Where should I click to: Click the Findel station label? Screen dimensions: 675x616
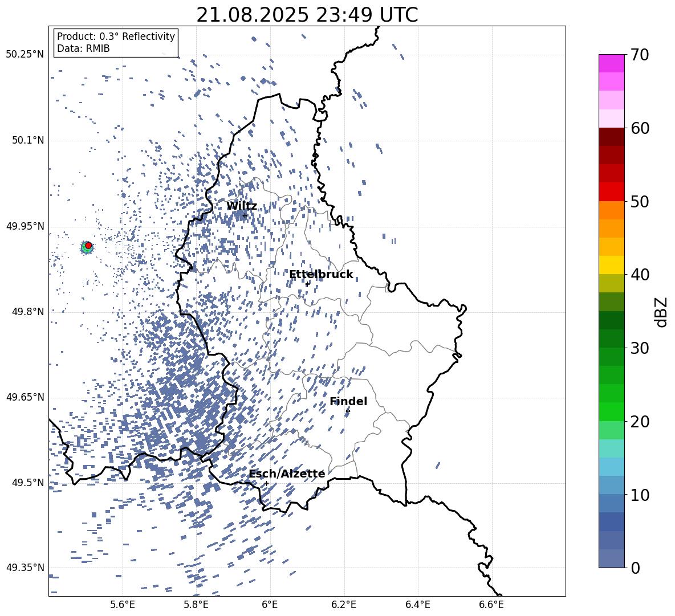pyautogui.click(x=348, y=401)
